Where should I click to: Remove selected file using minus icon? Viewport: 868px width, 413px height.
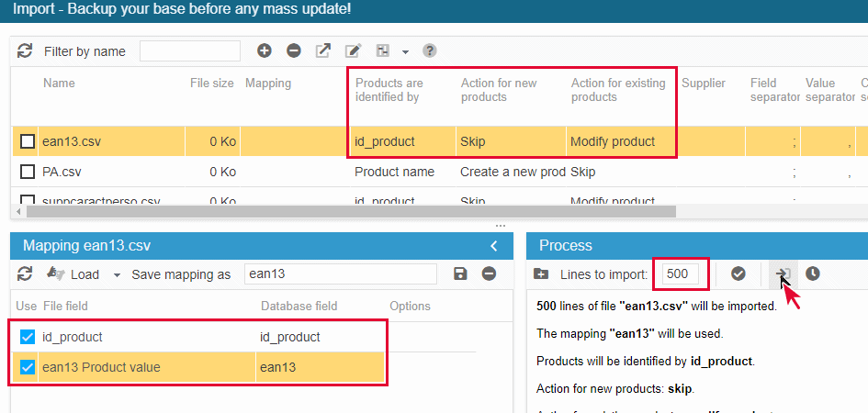[x=294, y=51]
